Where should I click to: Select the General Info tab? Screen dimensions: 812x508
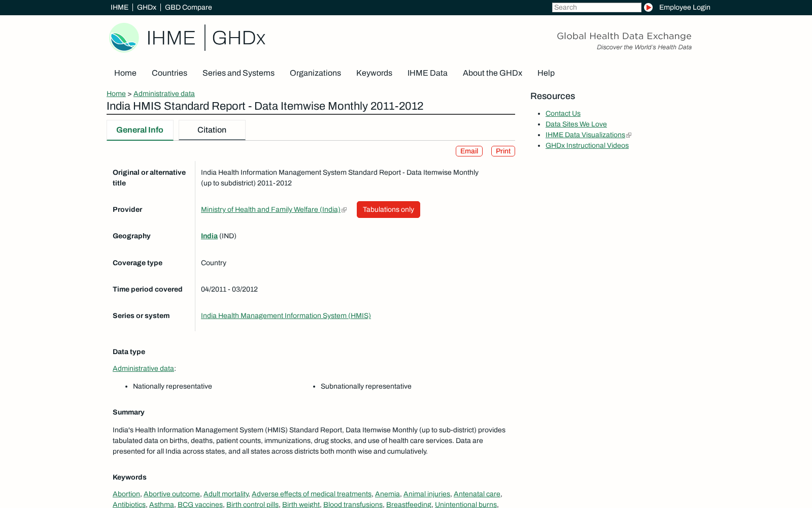point(140,130)
